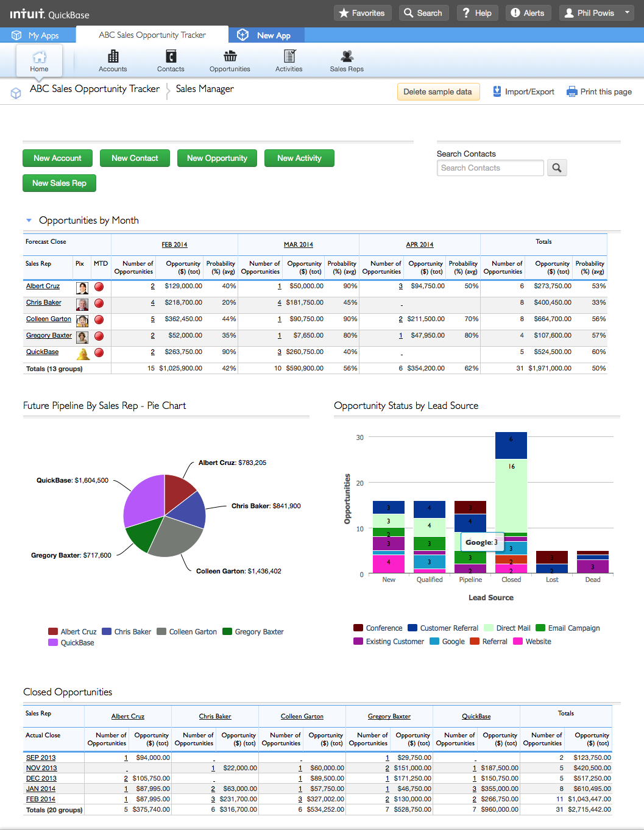Viewport: 644px width, 830px height.
Task: Open the New App tab
Action: [x=266, y=35]
